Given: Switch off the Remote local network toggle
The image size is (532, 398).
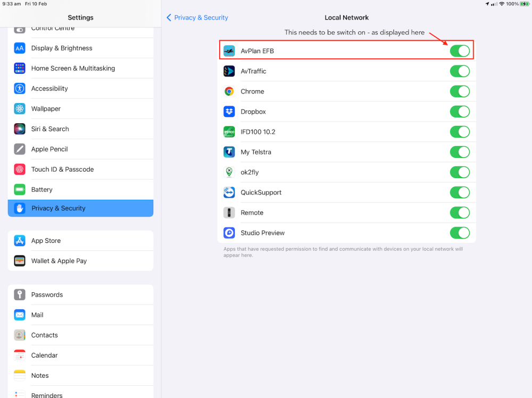Looking at the screenshot, I should 460,213.
